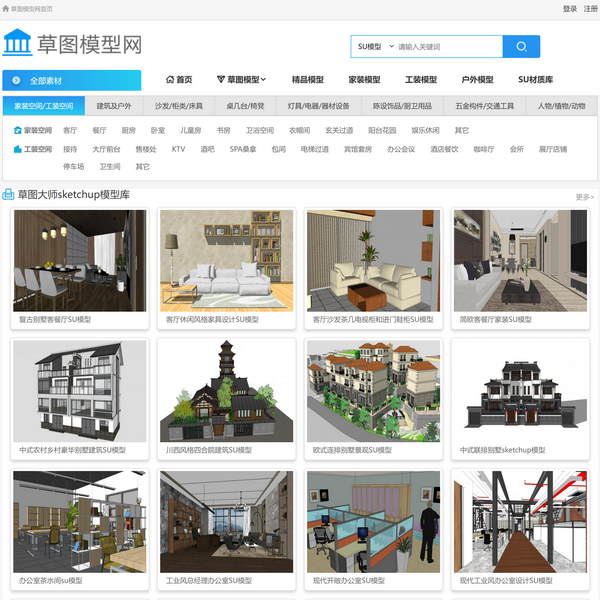The height and width of the screenshot is (600, 600).
Task: Click the search magnifier button
Action: pos(521,46)
